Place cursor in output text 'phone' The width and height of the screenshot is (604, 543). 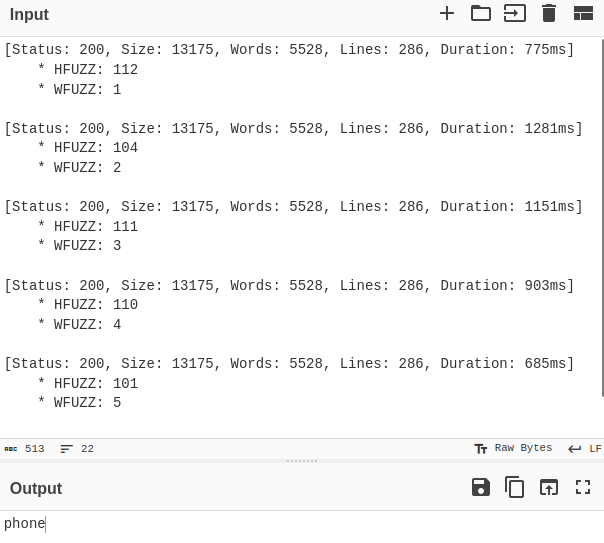point(25,524)
